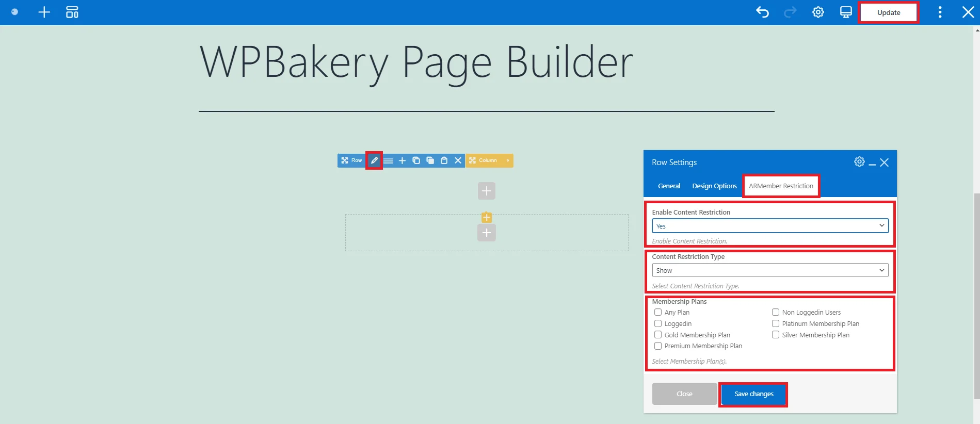Undo the last action

pyautogui.click(x=762, y=12)
